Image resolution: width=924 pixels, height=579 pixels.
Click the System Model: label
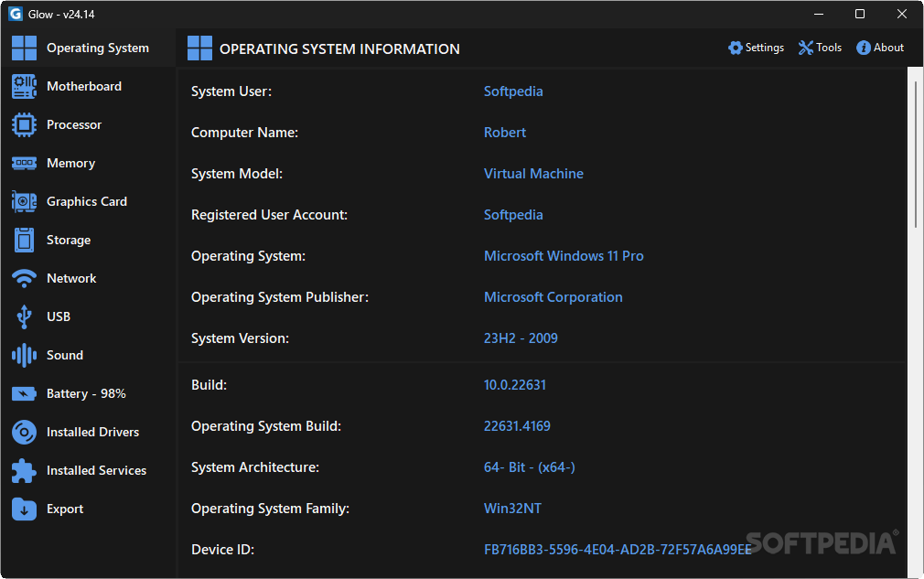pos(237,174)
